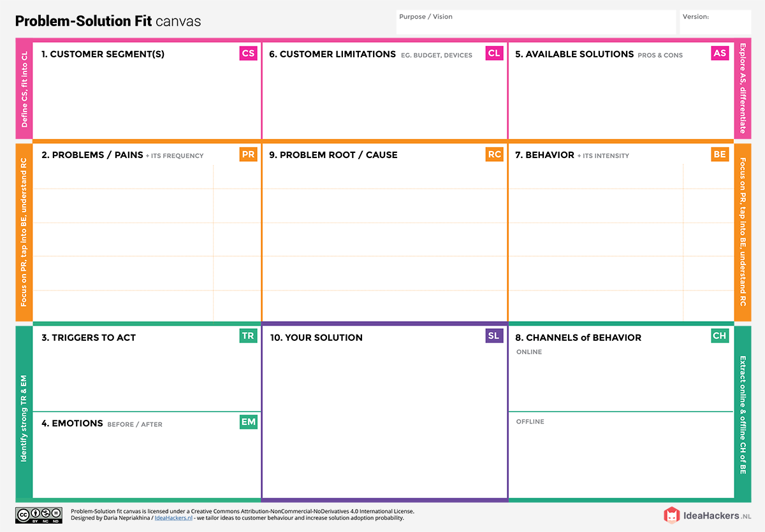Click the green CH badge
Viewport: 765px width, 532px height.
point(720,336)
